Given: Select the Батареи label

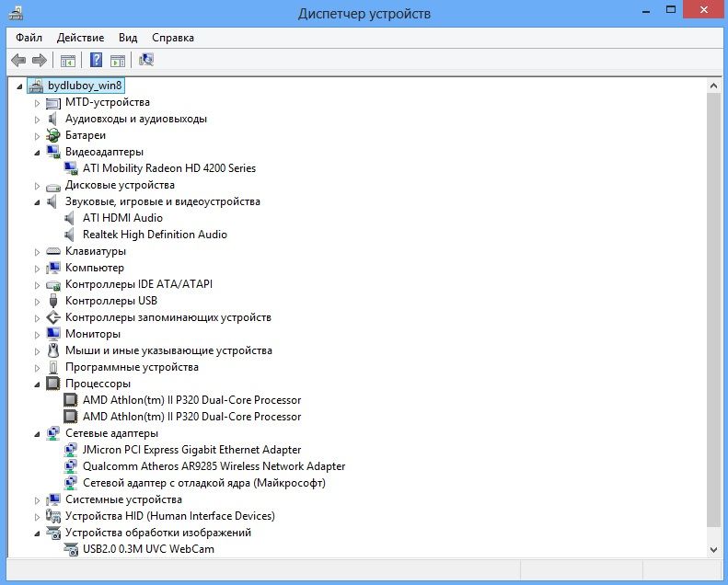Looking at the screenshot, I should tap(86, 135).
